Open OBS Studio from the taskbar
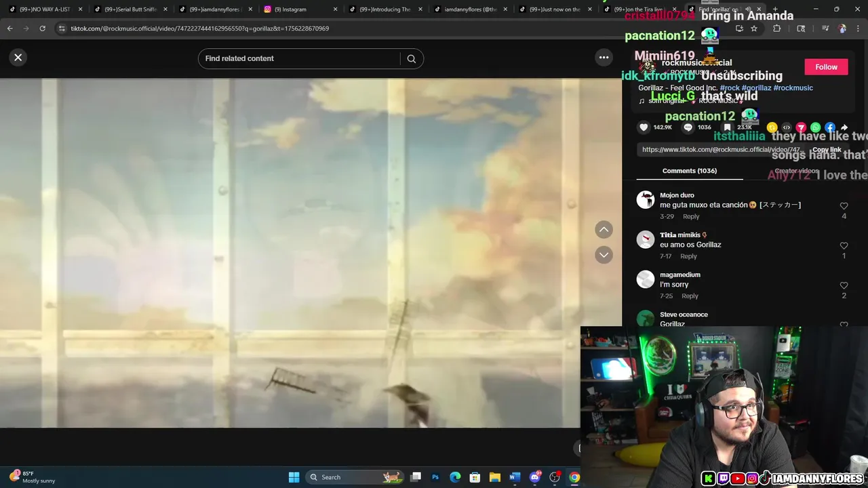Viewport: 868px width, 488px height. 555,477
